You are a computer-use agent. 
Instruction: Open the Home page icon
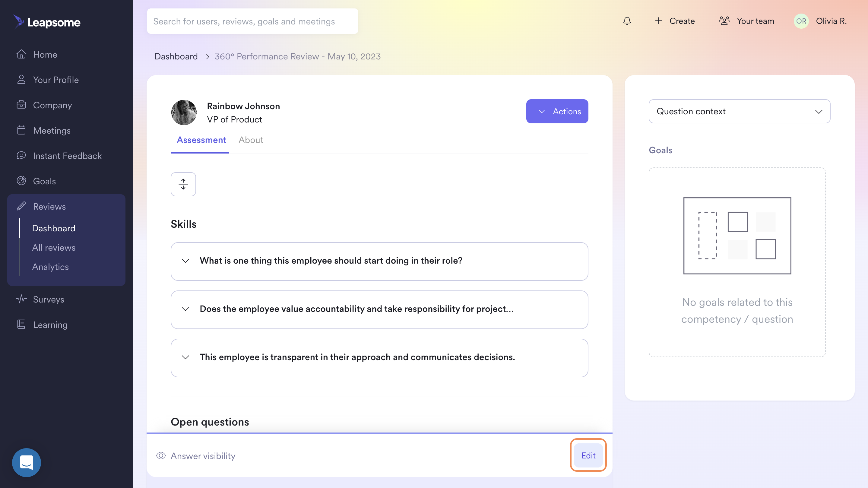pyautogui.click(x=21, y=54)
